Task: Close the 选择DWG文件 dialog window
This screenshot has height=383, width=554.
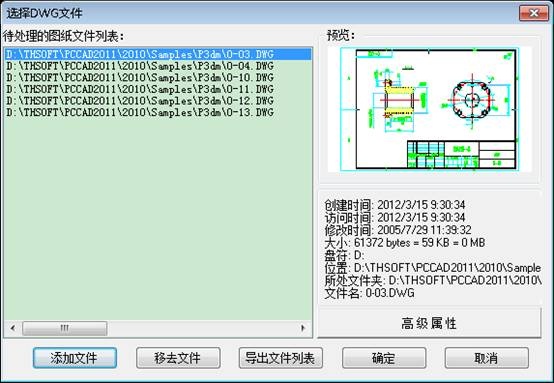Action: (x=534, y=13)
